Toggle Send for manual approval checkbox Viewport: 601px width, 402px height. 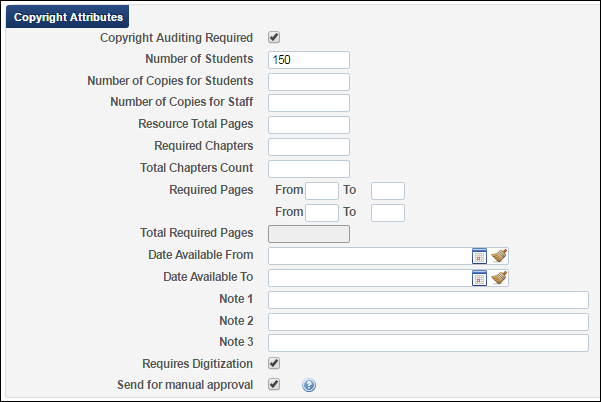[x=274, y=384]
